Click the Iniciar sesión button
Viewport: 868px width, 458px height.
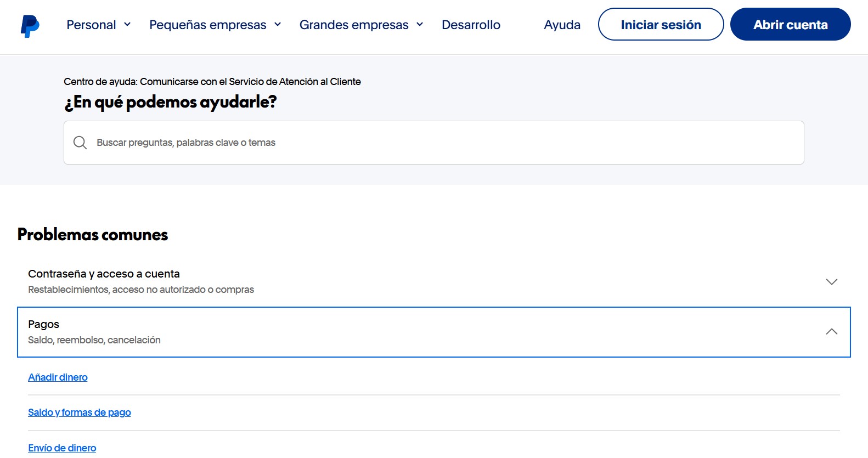pos(661,24)
